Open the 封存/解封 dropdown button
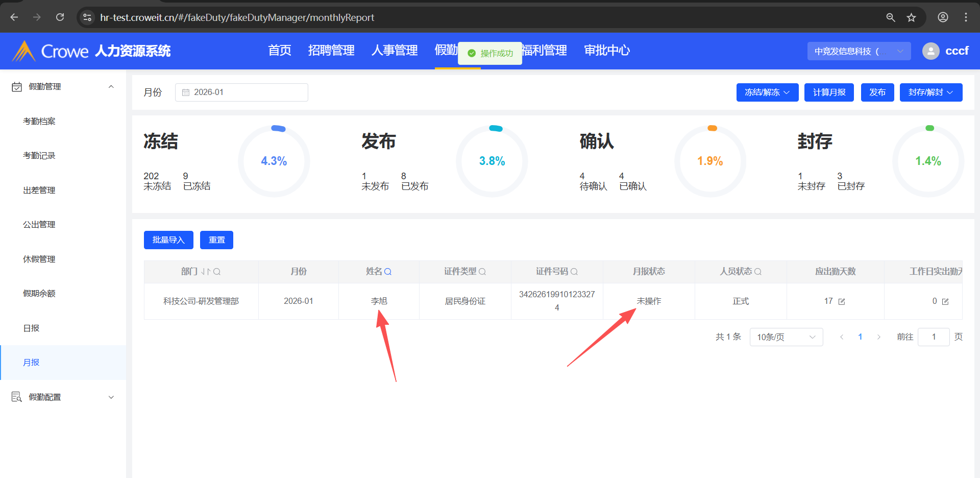 tap(930, 92)
